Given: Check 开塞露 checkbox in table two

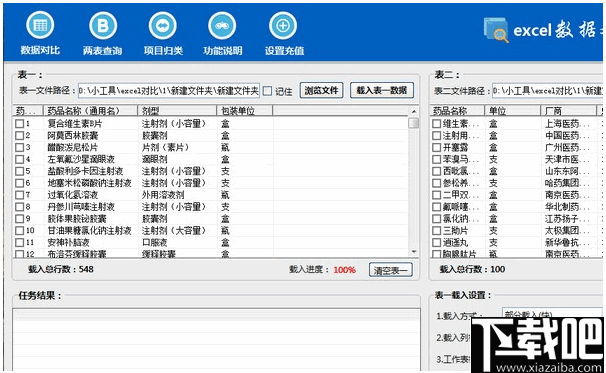Looking at the screenshot, I should coord(436,148).
